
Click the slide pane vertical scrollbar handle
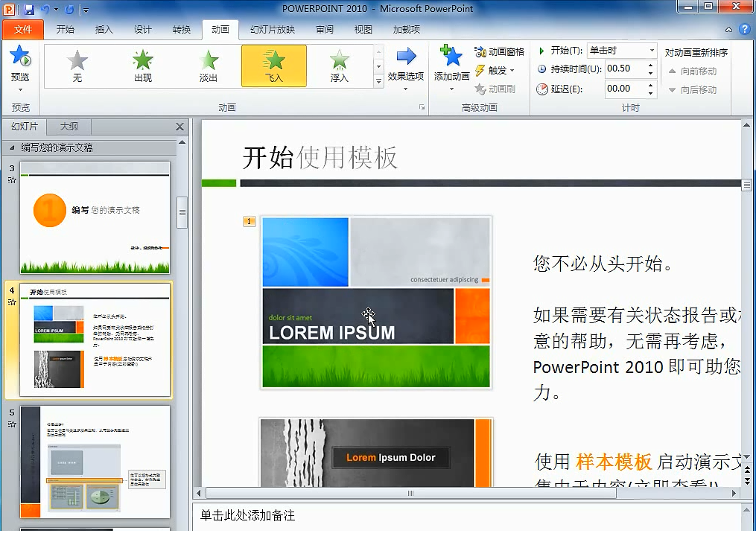(x=746, y=185)
